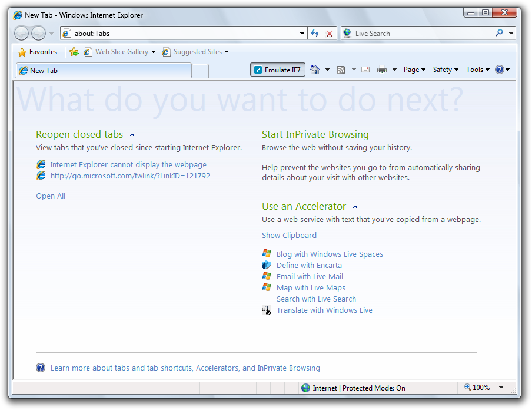
Task: Open the Web Slice Gallery favorite
Action: click(x=116, y=52)
